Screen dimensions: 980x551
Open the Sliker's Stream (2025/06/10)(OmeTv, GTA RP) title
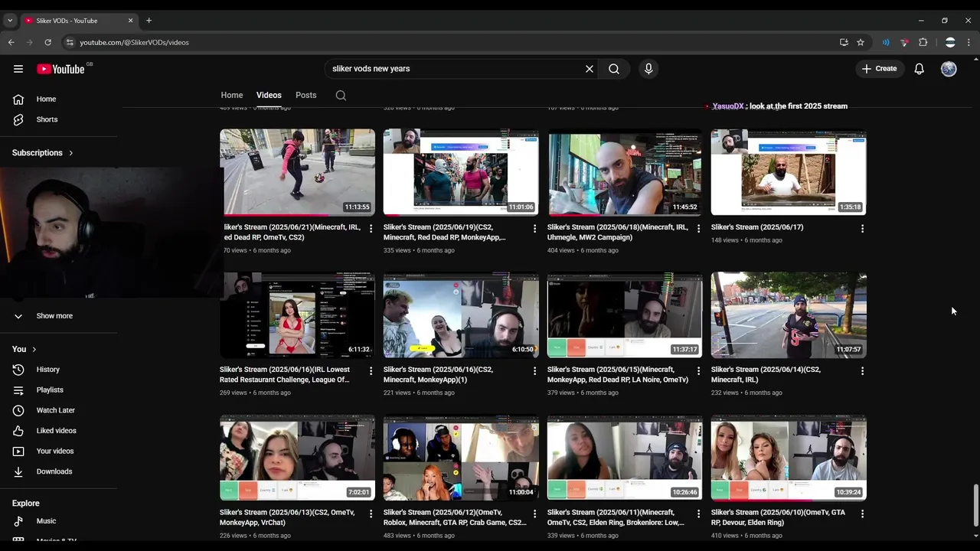pyautogui.click(x=778, y=517)
